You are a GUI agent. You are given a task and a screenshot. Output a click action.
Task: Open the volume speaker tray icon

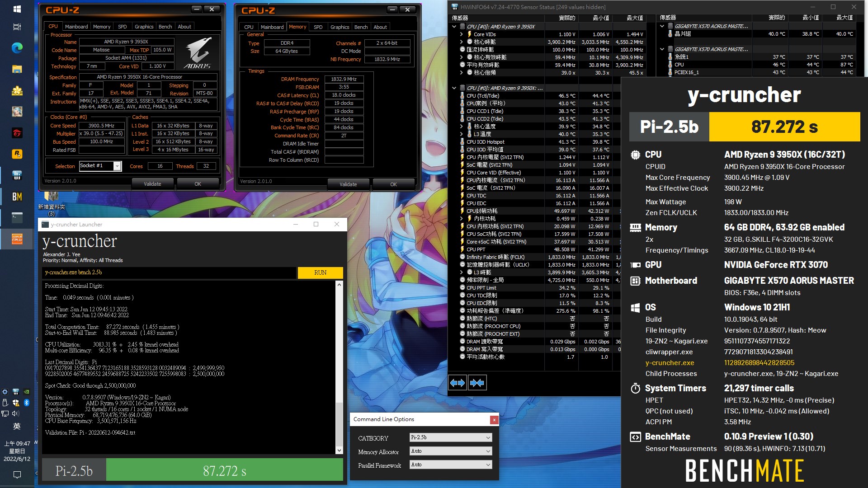(x=16, y=413)
